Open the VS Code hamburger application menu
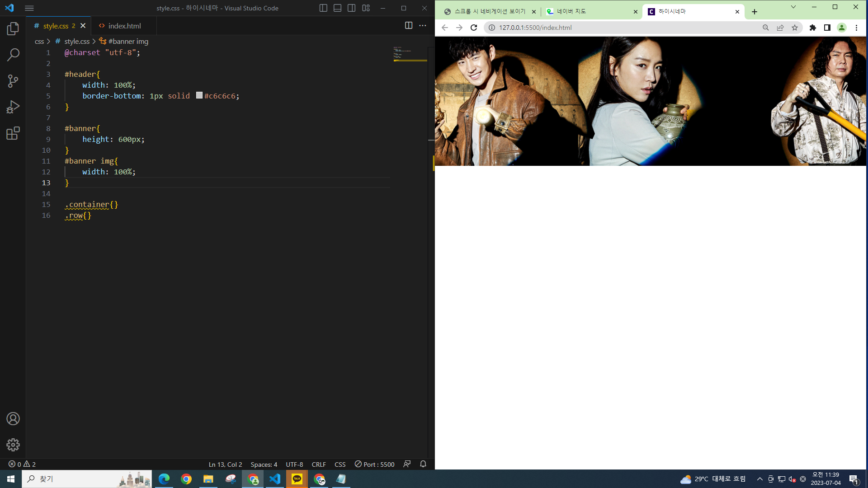Screen dimensions: 868x488 point(29,8)
